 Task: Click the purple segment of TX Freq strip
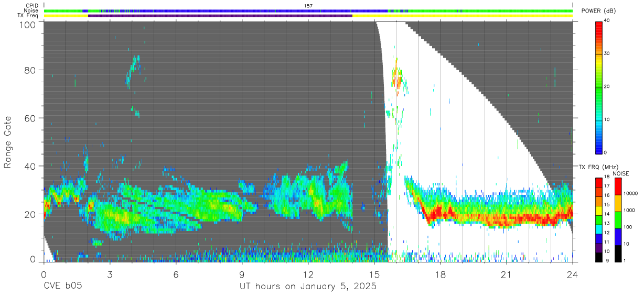[220, 16]
